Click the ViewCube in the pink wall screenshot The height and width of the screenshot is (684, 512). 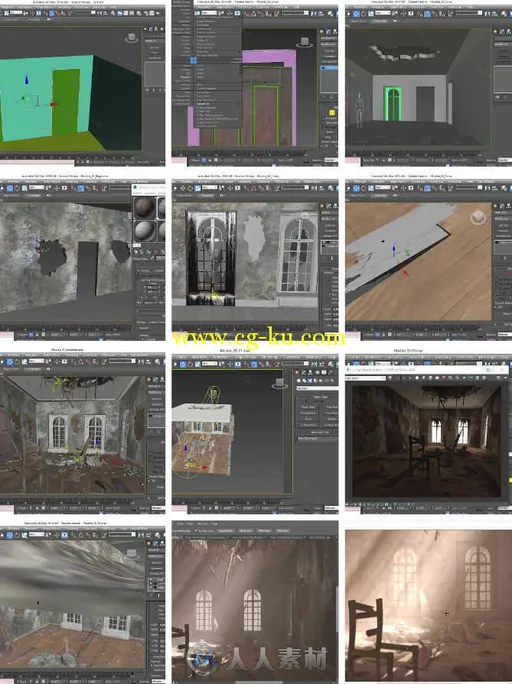pyautogui.click(x=305, y=42)
